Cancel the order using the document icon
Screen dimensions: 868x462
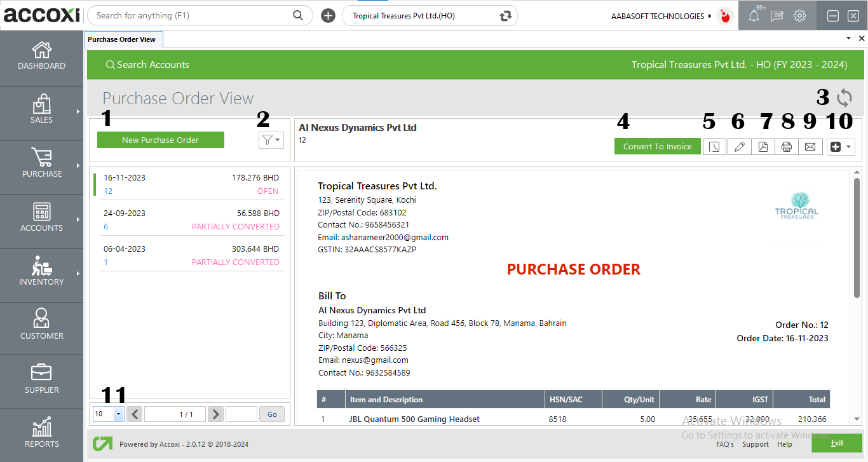click(714, 146)
